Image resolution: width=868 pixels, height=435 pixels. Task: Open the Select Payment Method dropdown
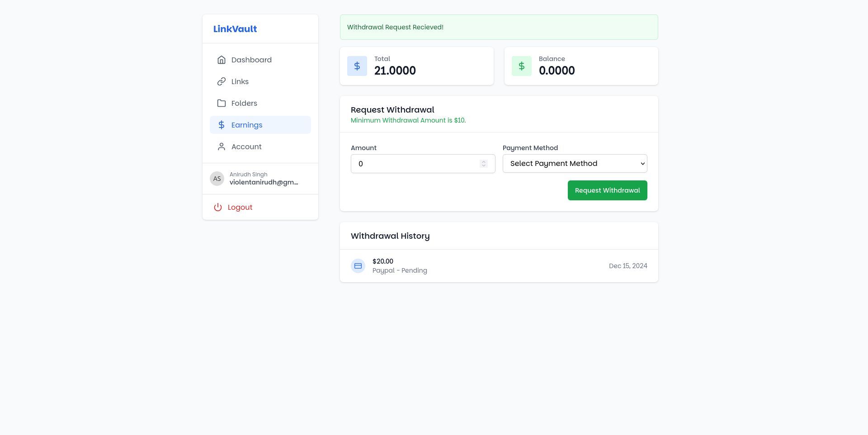click(x=575, y=164)
